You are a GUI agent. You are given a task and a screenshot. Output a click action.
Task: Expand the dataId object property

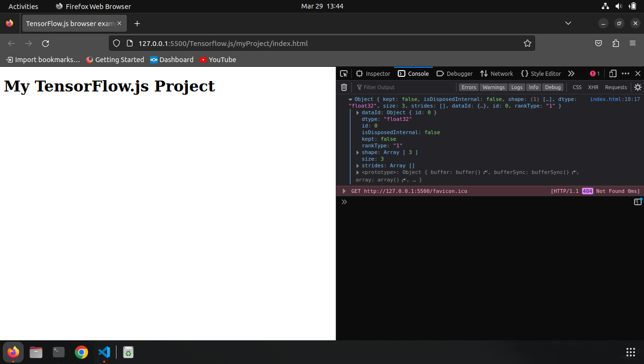358,113
